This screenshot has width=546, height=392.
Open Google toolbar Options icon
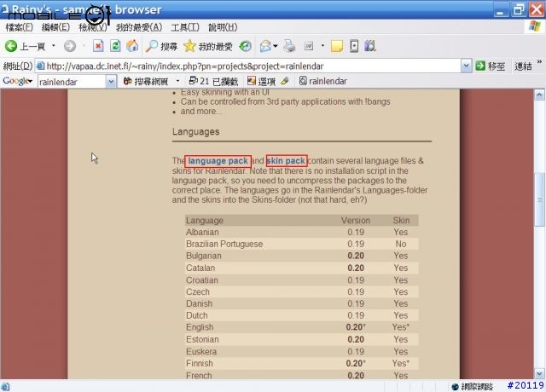click(252, 81)
